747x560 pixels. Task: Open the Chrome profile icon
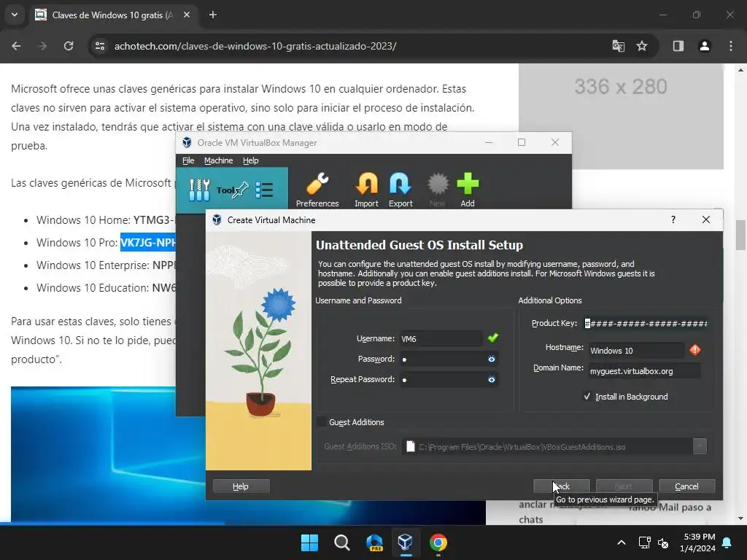[705, 46]
